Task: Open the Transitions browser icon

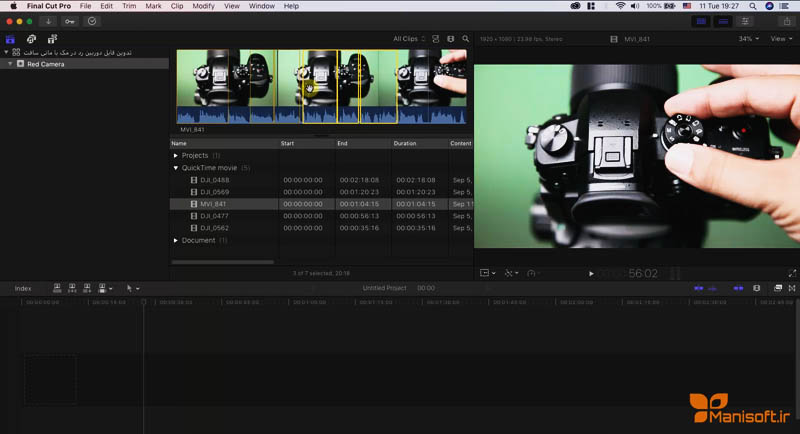Action: (792, 288)
